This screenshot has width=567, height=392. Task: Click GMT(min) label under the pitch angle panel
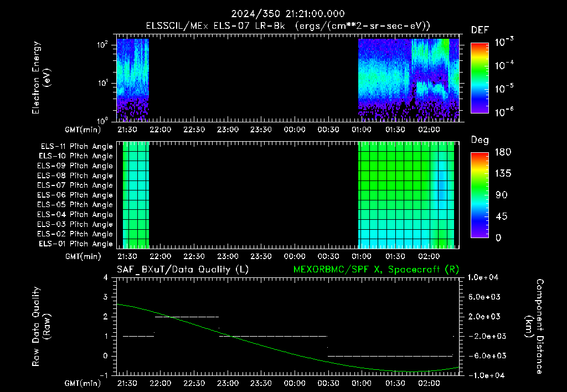[x=83, y=256]
